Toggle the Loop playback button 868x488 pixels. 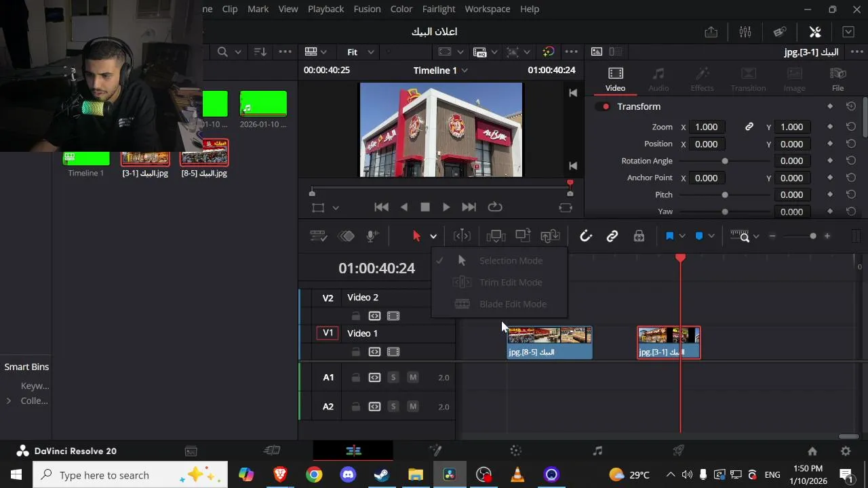pos(495,207)
